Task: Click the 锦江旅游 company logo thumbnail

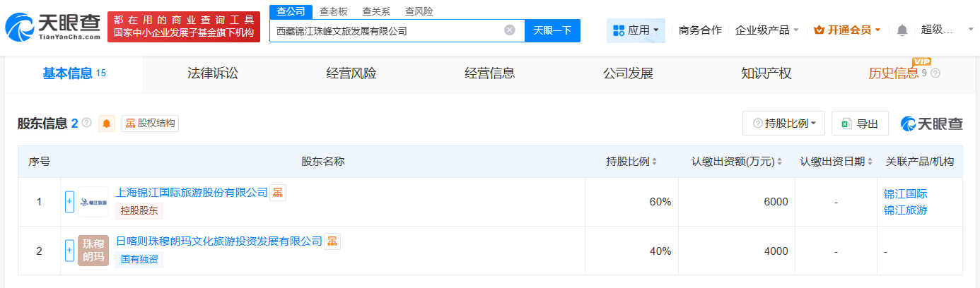Action: (93, 202)
